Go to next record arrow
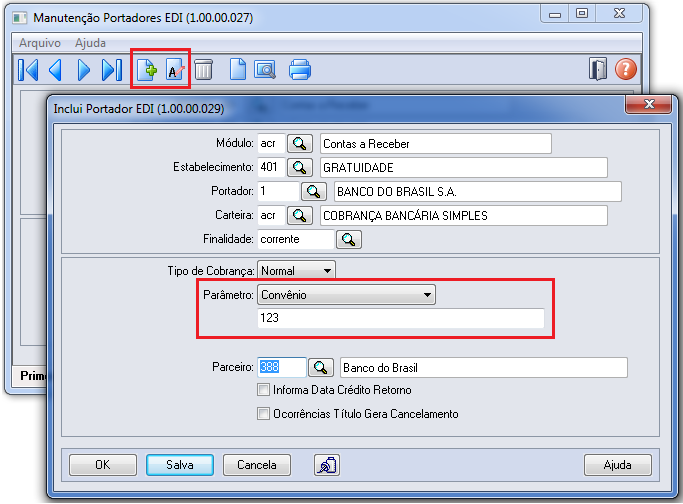Viewport: 683px width, 504px height. 84,70
